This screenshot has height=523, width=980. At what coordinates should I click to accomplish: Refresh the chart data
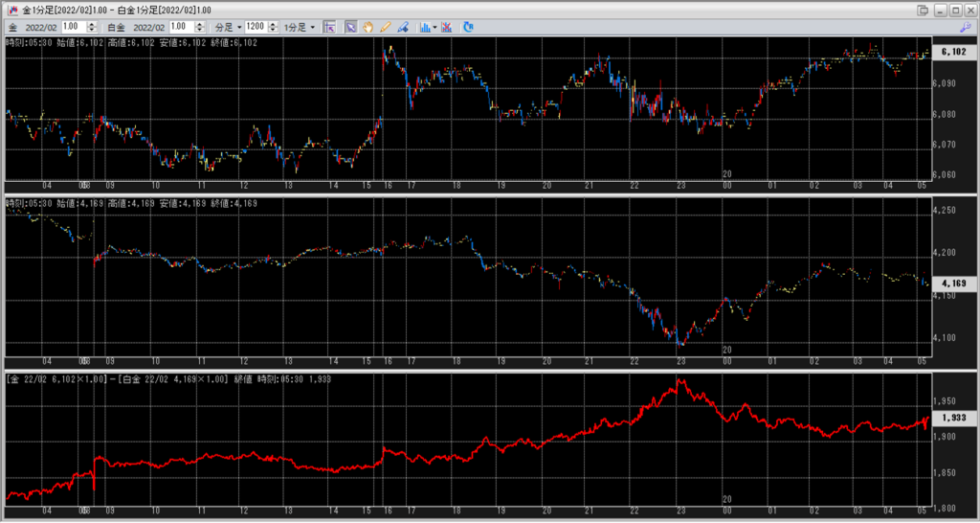pos(468,27)
